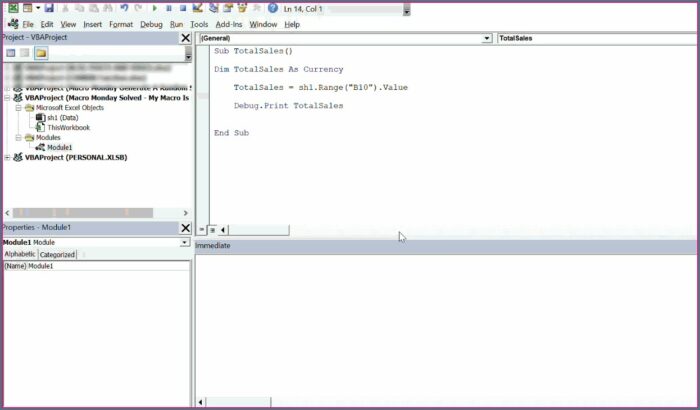This screenshot has width=700, height=410.
Task: Click the Cut scissors icon
Action: (x=66, y=8)
